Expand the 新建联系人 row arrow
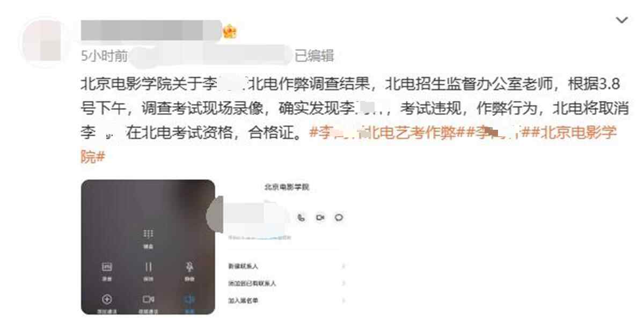 (343, 266)
